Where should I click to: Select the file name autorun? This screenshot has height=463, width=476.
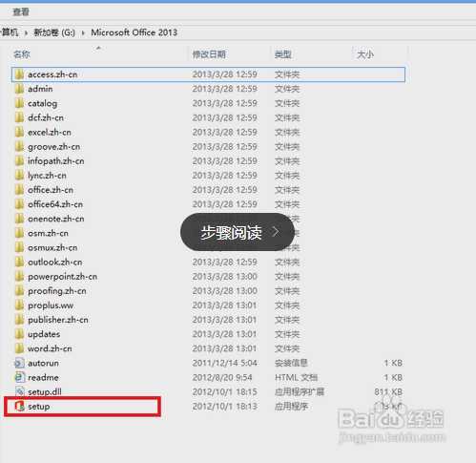click(43, 363)
